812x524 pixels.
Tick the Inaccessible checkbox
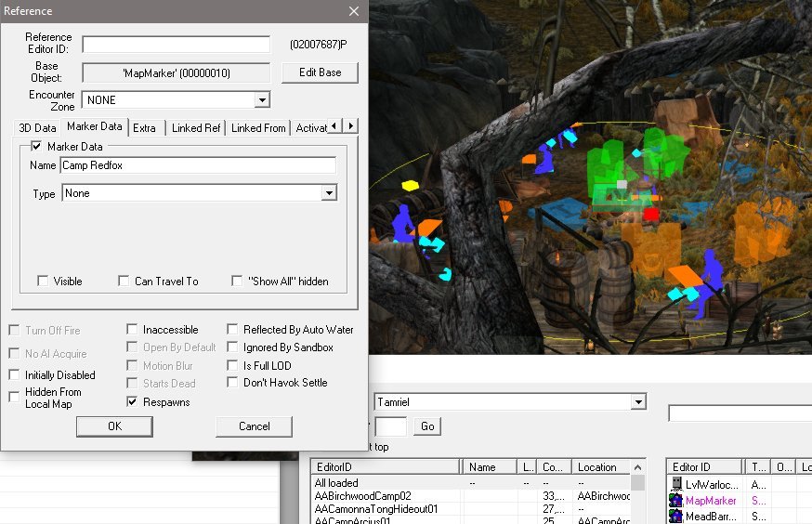pyautogui.click(x=132, y=329)
